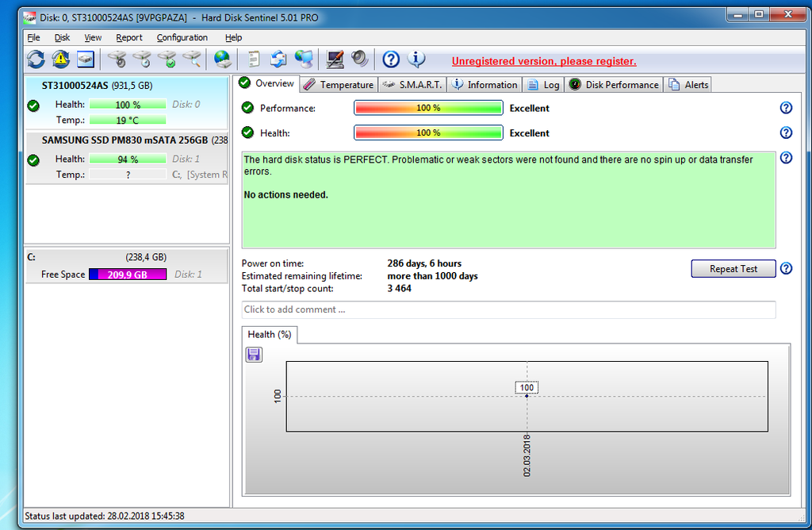This screenshot has height=530, width=812.
Task: Click the framed hard disk toolbar icon
Action: point(86,59)
